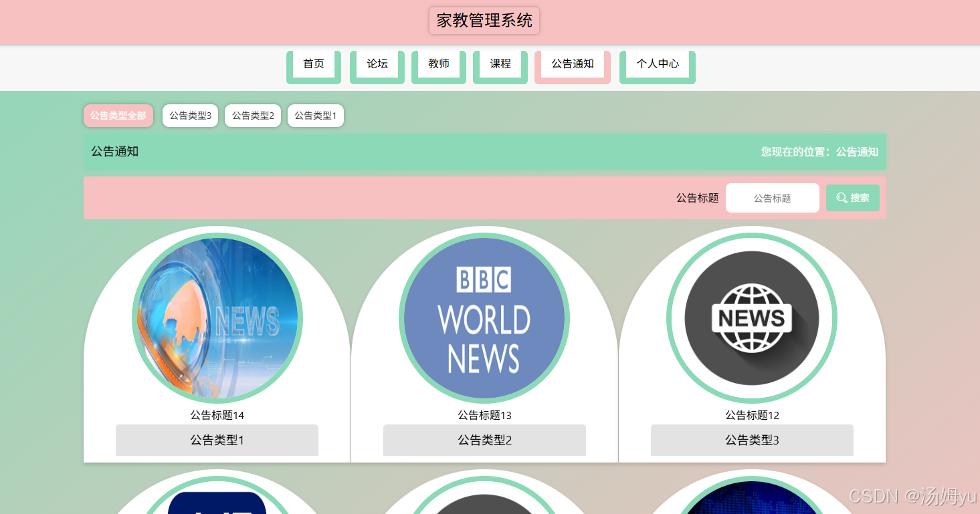The width and height of the screenshot is (980, 514).
Task: Click the 公告标题 label beside the search input
Action: point(697,198)
